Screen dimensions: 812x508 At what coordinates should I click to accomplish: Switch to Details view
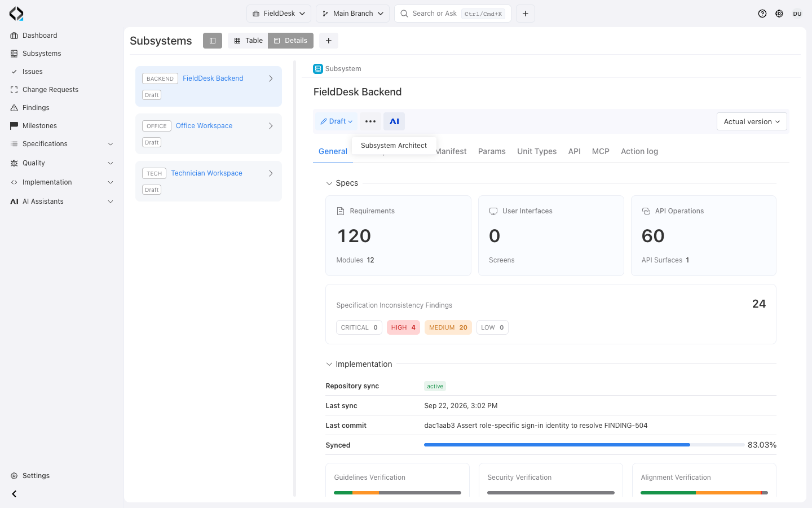(290, 41)
